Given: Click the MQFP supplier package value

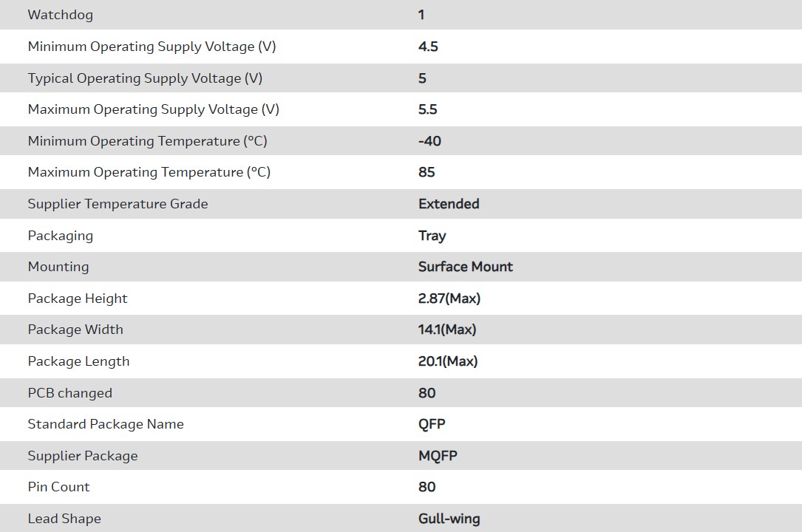Looking at the screenshot, I should pyautogui.click(x=438, y=456).
